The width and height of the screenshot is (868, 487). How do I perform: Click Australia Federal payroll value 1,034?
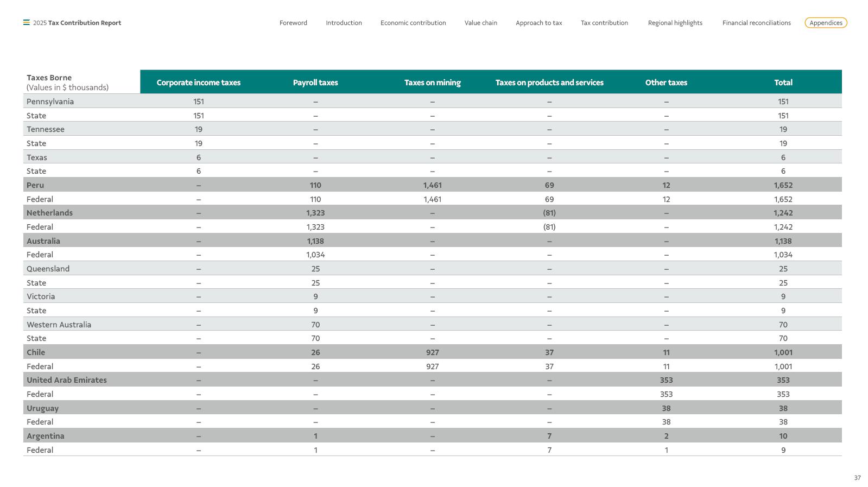[315, 255]
